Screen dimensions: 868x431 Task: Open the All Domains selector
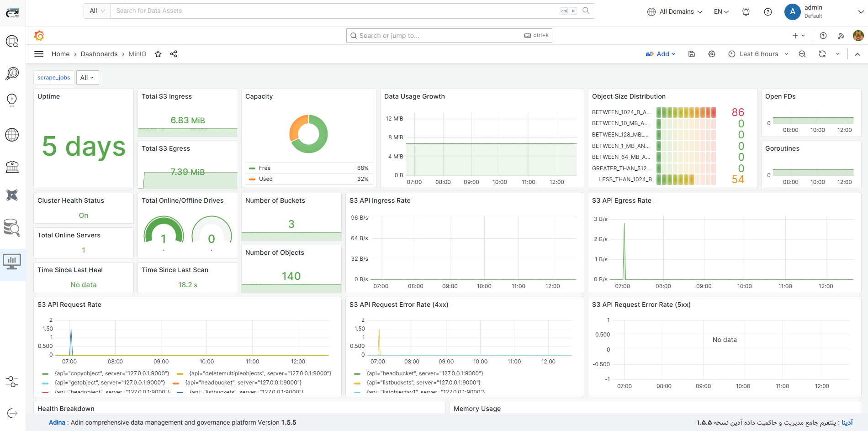pyautogui.click(x=675, y=12)
